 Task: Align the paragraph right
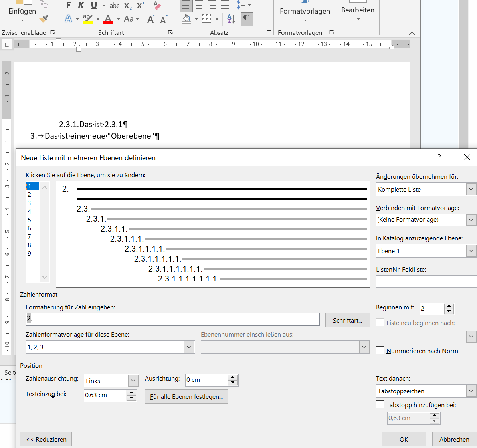(x=212, y=5)
